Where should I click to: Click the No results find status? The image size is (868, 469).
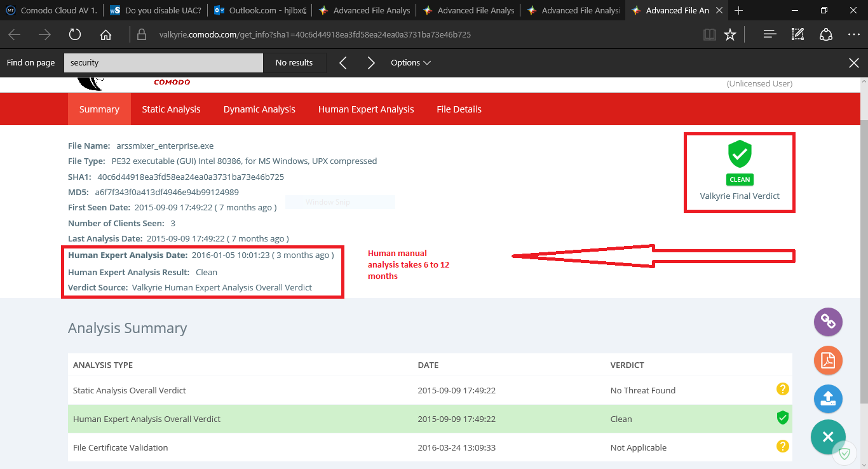(x=294, y=63)
